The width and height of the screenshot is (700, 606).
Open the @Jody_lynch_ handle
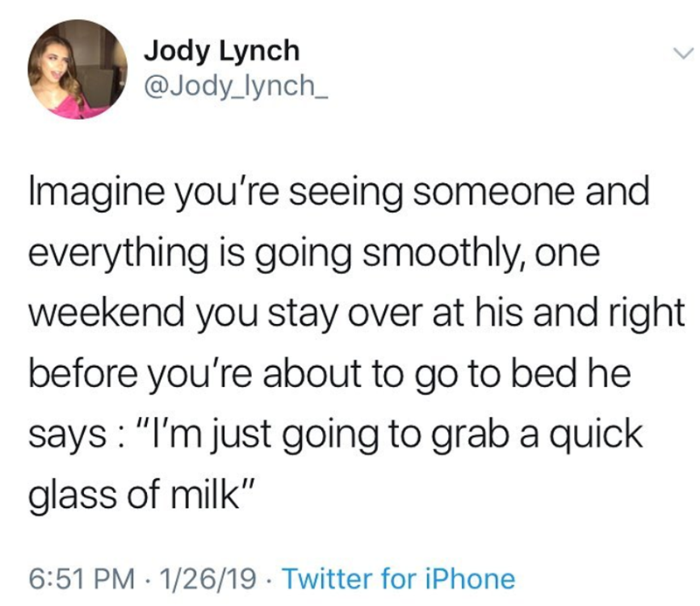pyautogui.click(x=236, y=88)
